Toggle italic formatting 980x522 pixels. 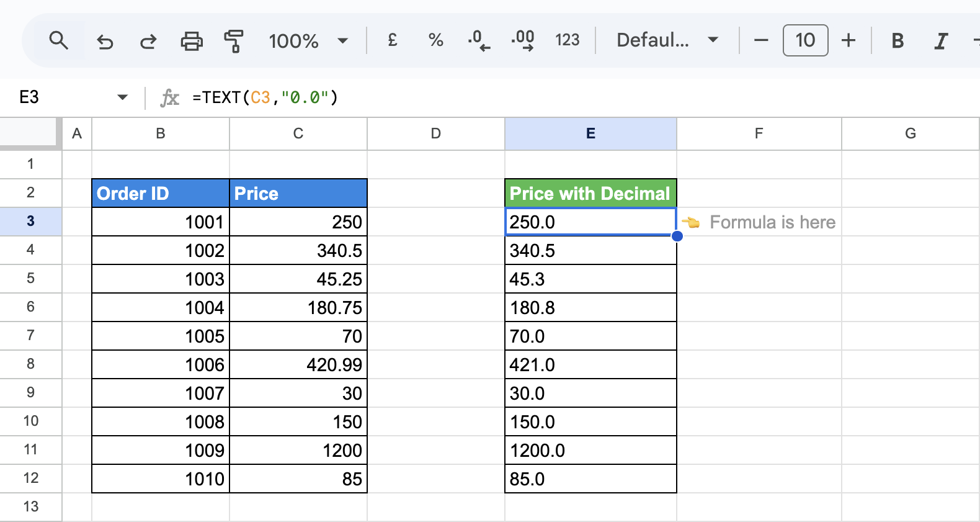coord(941,41)
